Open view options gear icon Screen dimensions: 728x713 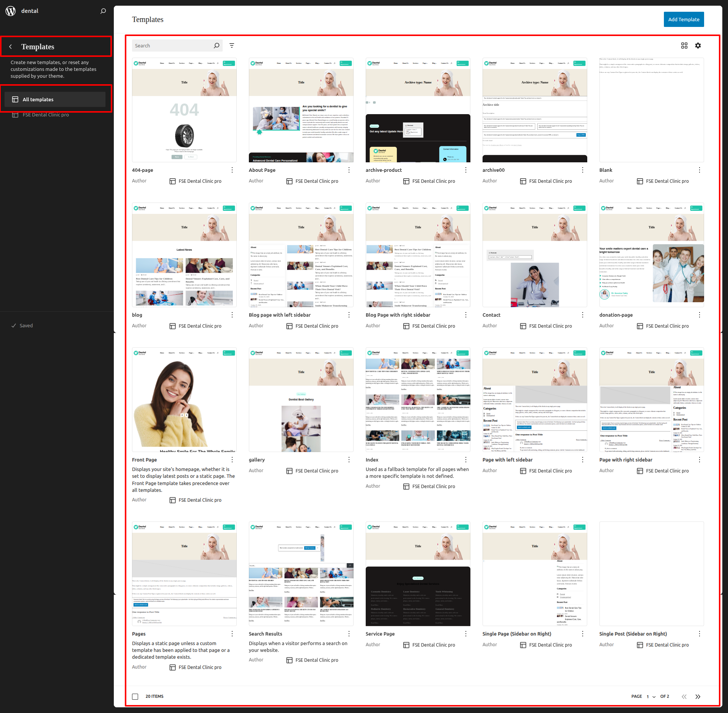[698, 46]
